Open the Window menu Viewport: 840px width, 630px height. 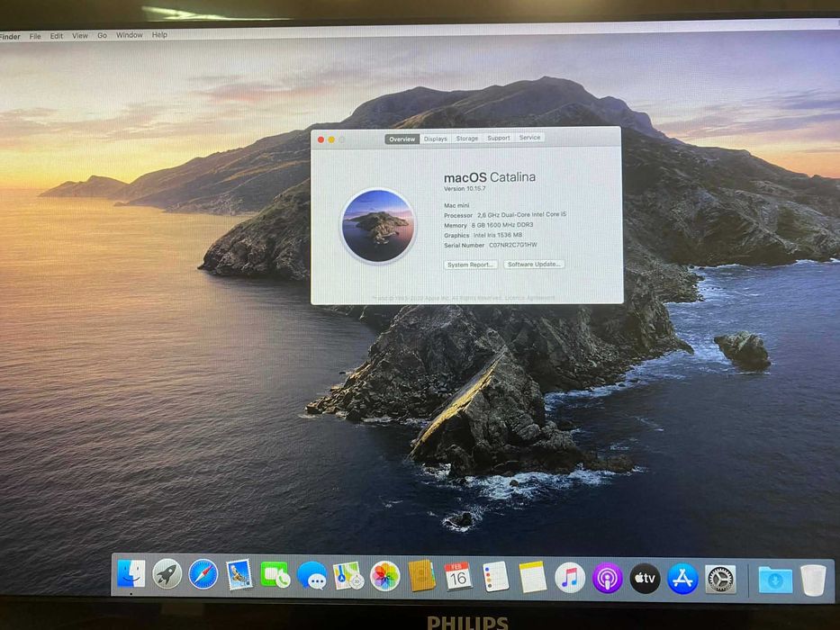point(129,35)
